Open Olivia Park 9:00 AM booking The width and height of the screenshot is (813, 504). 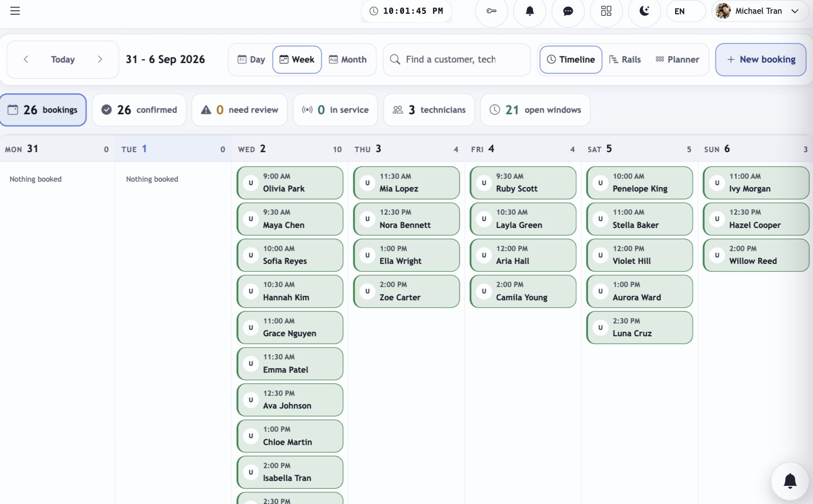[x=290, y=183]
